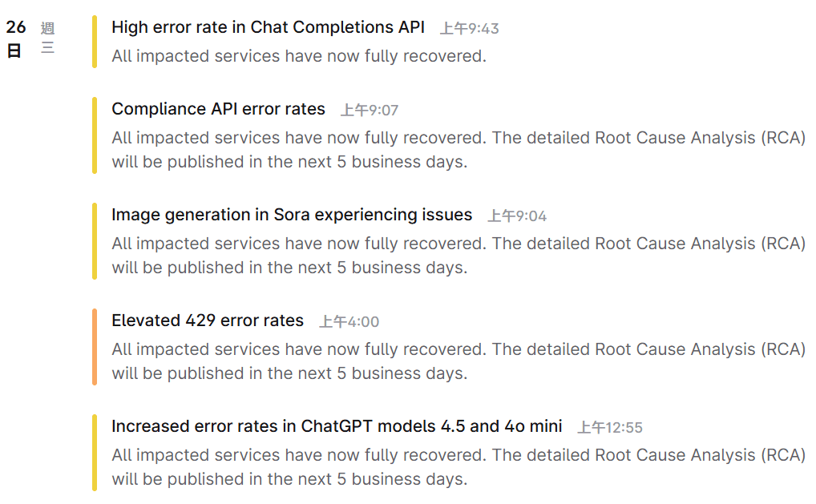Click the yellow bar beside Compliance API incident
The height and width of the screenshot is (504, 816).
click(x=95, y=135)
